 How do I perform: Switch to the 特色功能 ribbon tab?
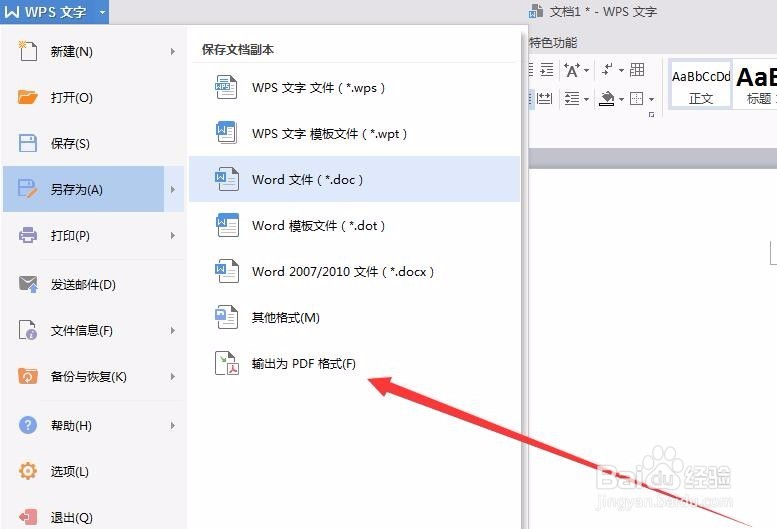click(x=553, y=43)
